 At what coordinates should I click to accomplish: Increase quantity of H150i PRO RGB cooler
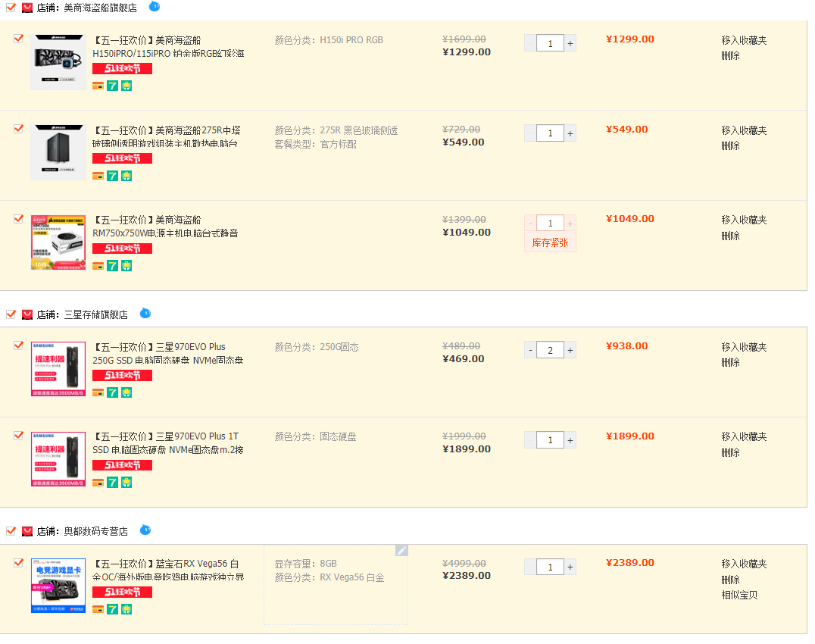click(x=570, y=43)
